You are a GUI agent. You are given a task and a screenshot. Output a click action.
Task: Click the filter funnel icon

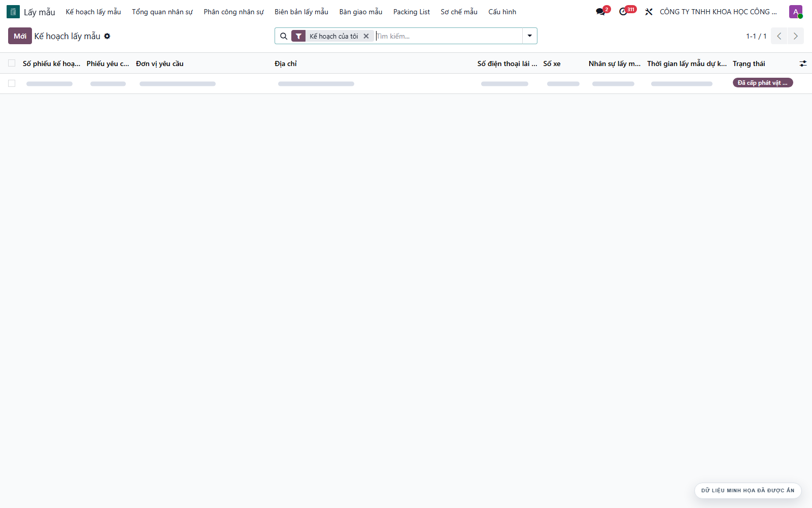[x=298, y=36]
